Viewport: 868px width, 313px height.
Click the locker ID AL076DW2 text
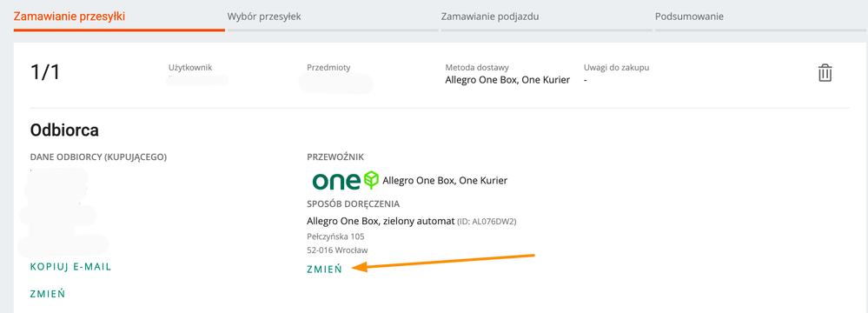click(x=487, y=222)
